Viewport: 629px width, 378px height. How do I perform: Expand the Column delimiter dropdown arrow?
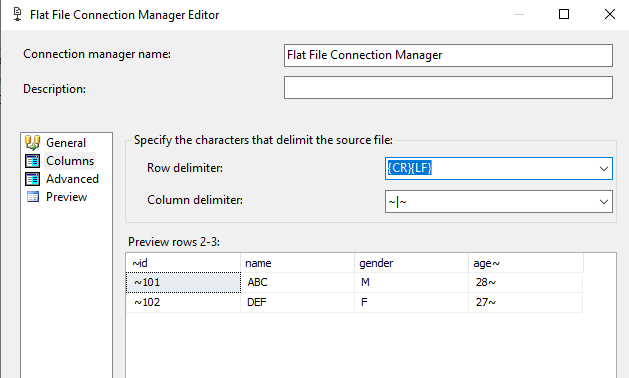point(604,201)
